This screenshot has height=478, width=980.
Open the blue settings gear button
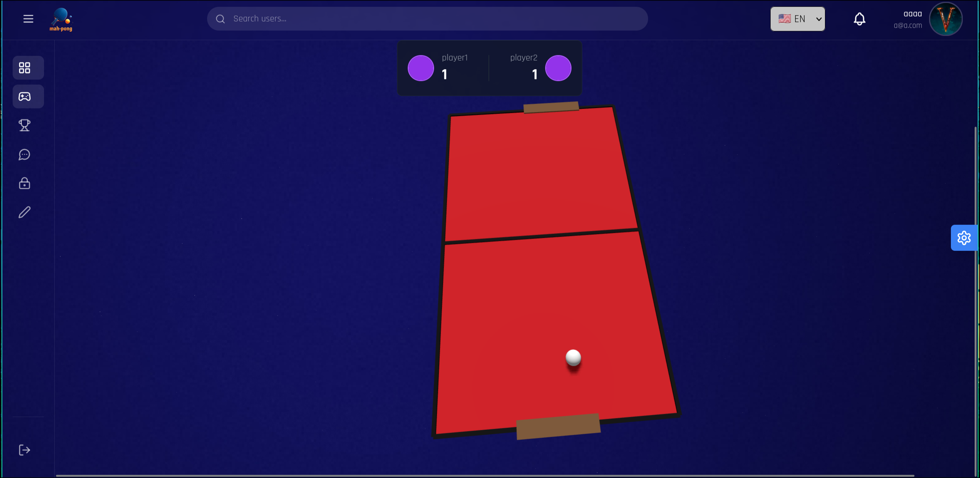[x=964, y=238]
